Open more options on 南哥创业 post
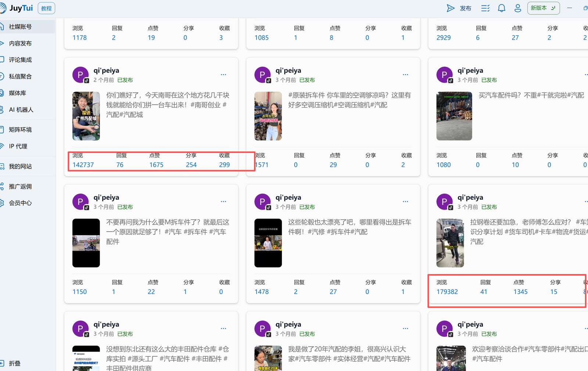 [223, 75]
